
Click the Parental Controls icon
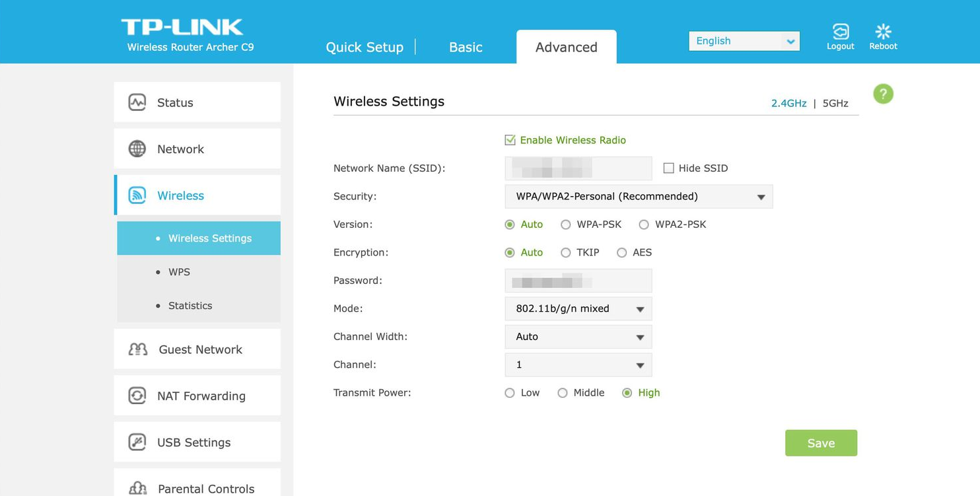click(137, 487)
